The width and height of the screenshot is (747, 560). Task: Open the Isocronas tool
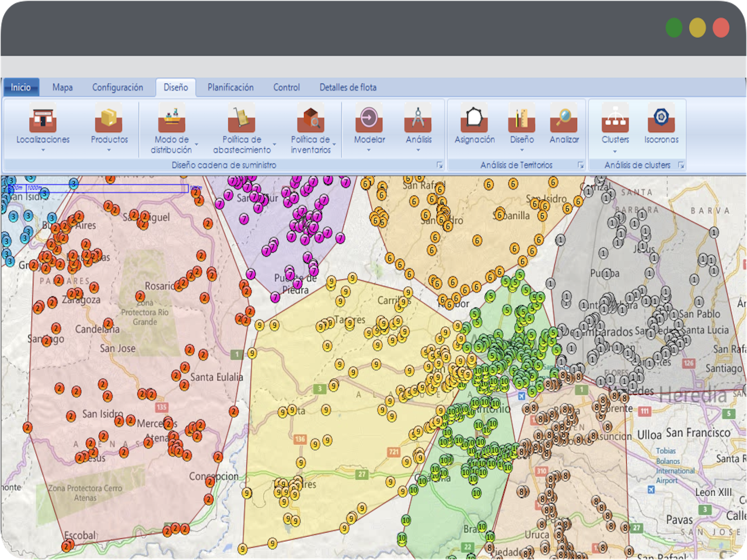tap(661, 118)
